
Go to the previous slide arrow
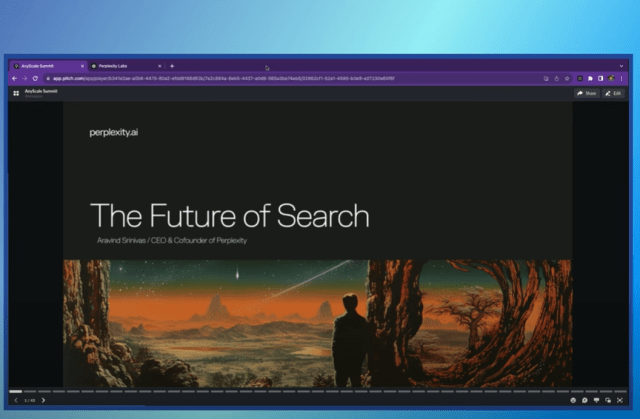coord(16,400)
